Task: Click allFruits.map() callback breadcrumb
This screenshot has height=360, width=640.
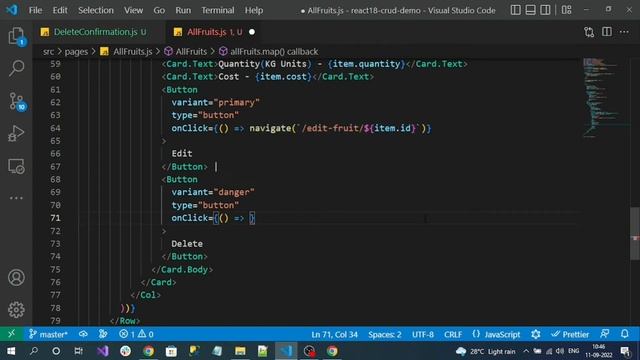Action: 269,51
